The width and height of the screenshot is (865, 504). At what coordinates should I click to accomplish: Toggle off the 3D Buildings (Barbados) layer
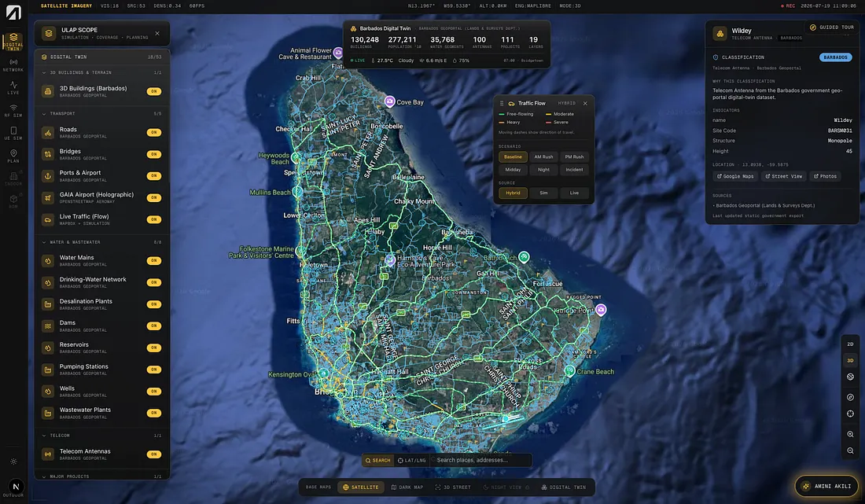(x=154, y=91)
